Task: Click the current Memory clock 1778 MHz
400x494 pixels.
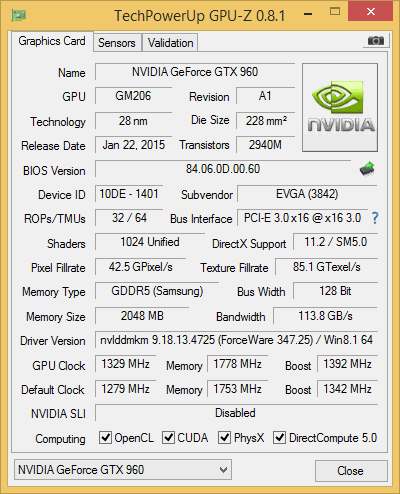Action: 237,364
